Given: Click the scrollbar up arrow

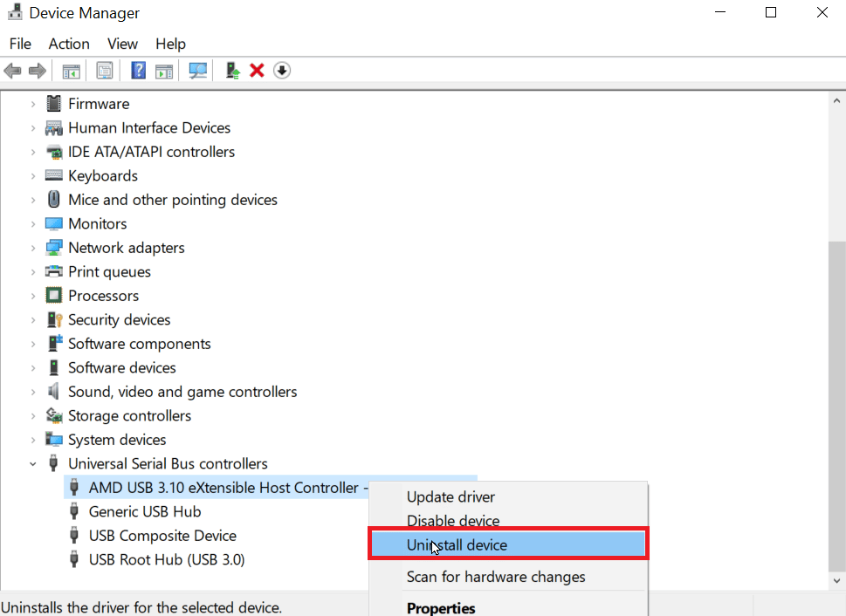Looking at the screenshot, I should pyautogui.click(x=836, y=100).
